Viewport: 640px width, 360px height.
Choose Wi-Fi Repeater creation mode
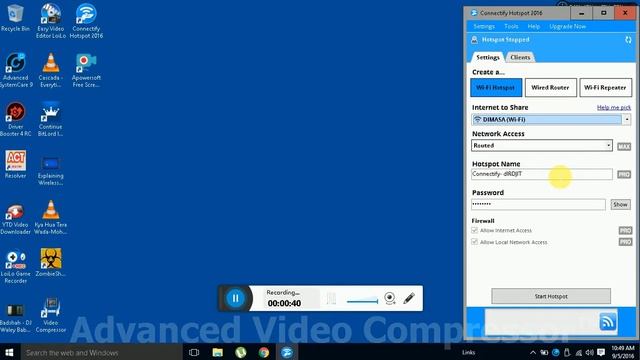[x=605, y=87]
